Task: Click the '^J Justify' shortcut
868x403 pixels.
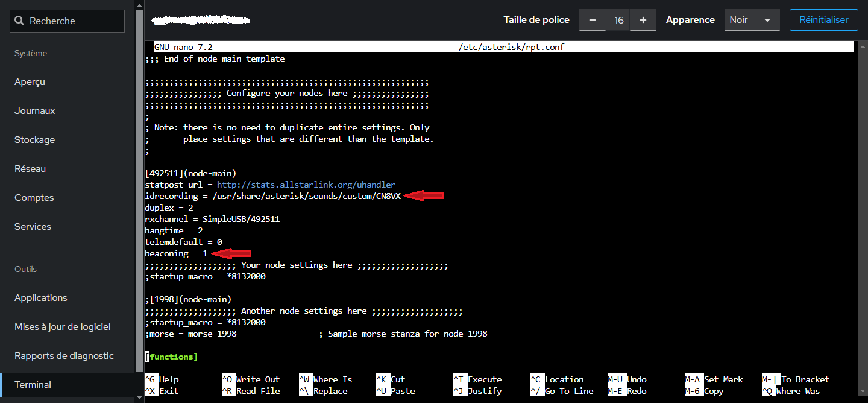Action: (477, 391)
